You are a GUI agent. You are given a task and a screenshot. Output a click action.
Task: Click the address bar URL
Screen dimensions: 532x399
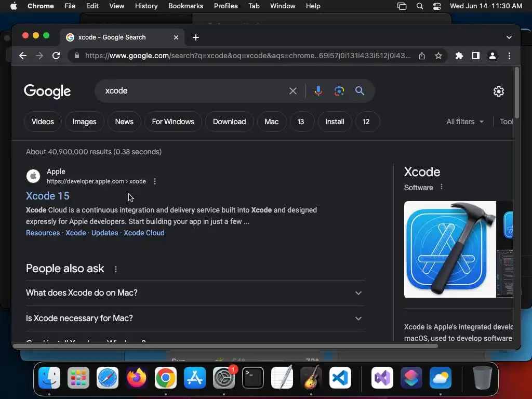pos(248,56)
